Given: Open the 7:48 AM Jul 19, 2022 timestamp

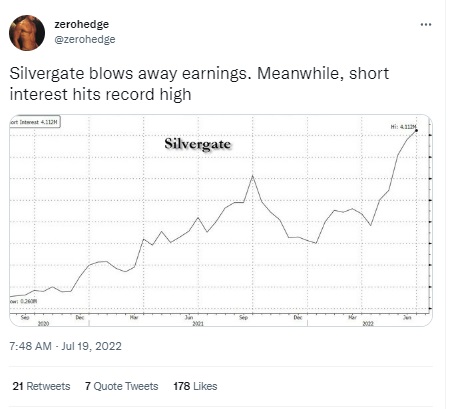Looking at the screenshot, I should 65,346.
